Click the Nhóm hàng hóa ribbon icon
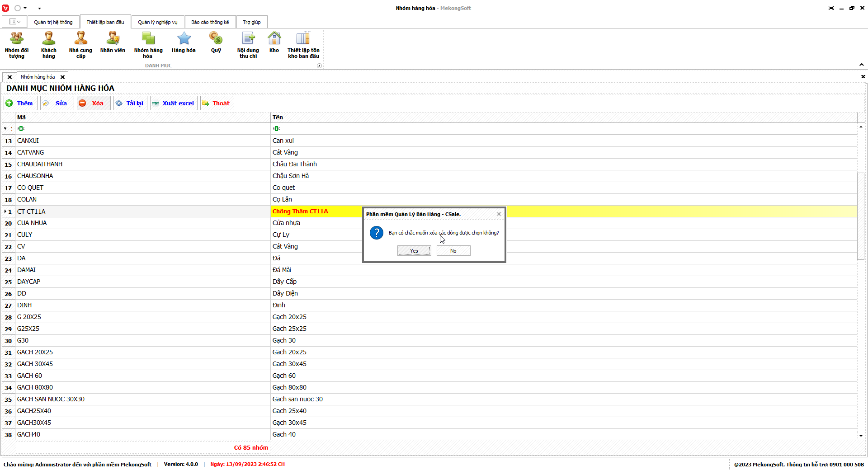 (x=148, y=45)
